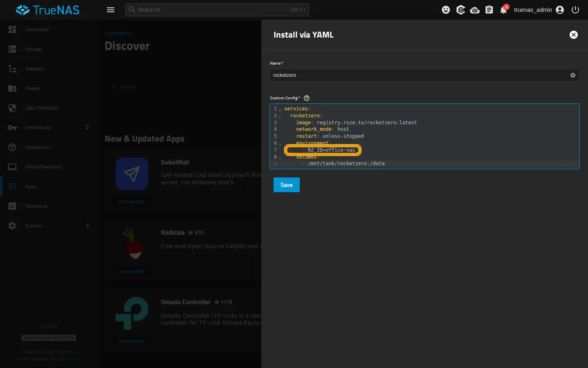
Task: Open the alerts bell icon
Action: [x=503, y=10]
